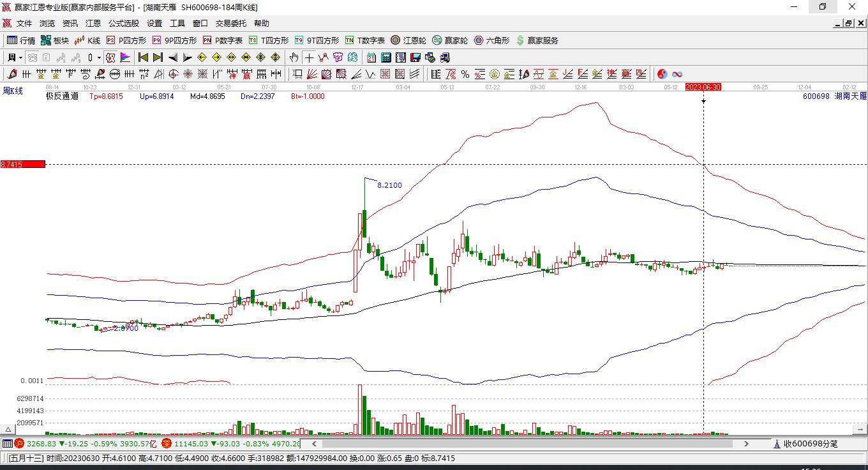Open 赢家服务 service page
Image resolution: width=868 pixels, height=470 pixels.
[x=537, y=40]
